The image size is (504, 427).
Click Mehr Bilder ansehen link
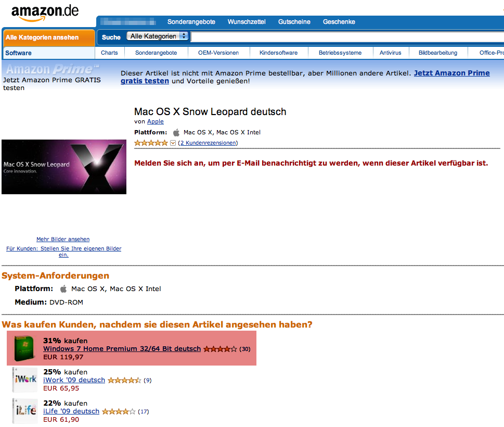(x=63, y=239)
